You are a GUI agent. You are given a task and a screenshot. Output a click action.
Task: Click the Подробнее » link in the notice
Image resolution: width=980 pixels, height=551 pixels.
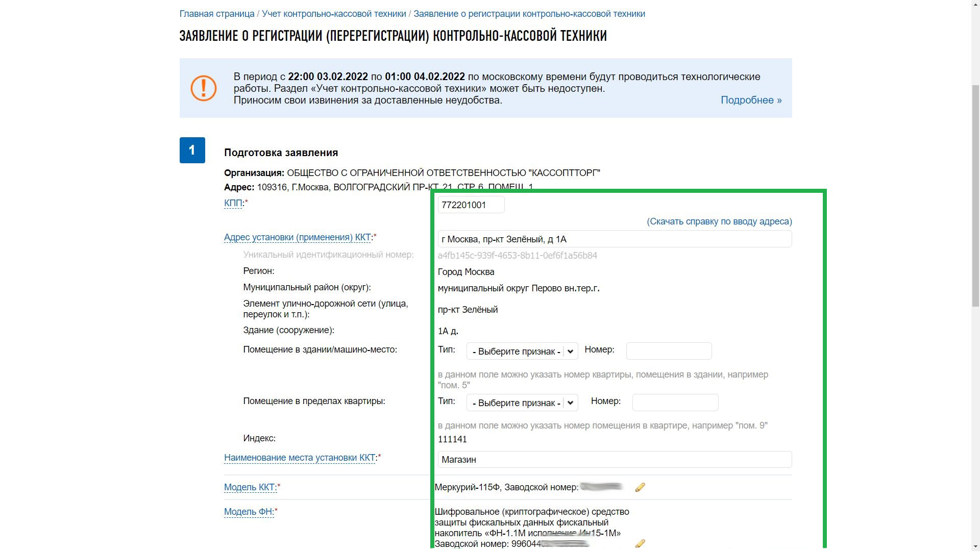coord(751,100)
